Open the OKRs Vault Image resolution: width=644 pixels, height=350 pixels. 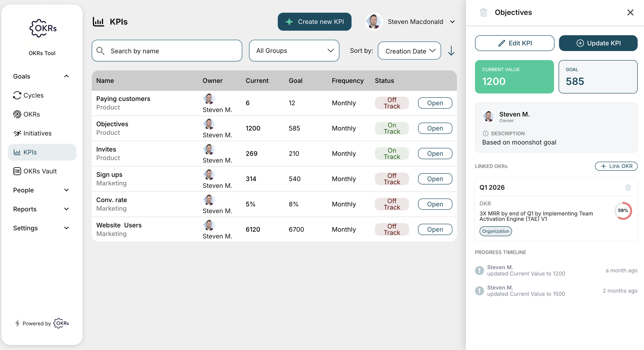40,171
